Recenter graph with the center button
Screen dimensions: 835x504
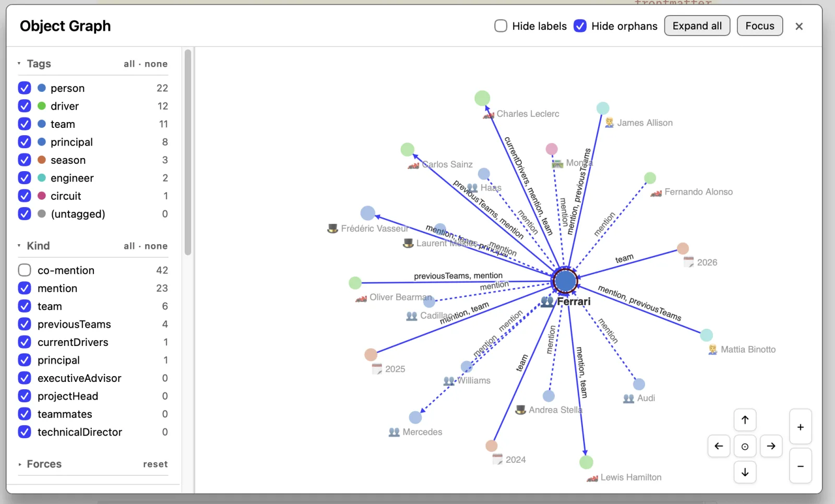pyautogui.click(x=745, y=446)
